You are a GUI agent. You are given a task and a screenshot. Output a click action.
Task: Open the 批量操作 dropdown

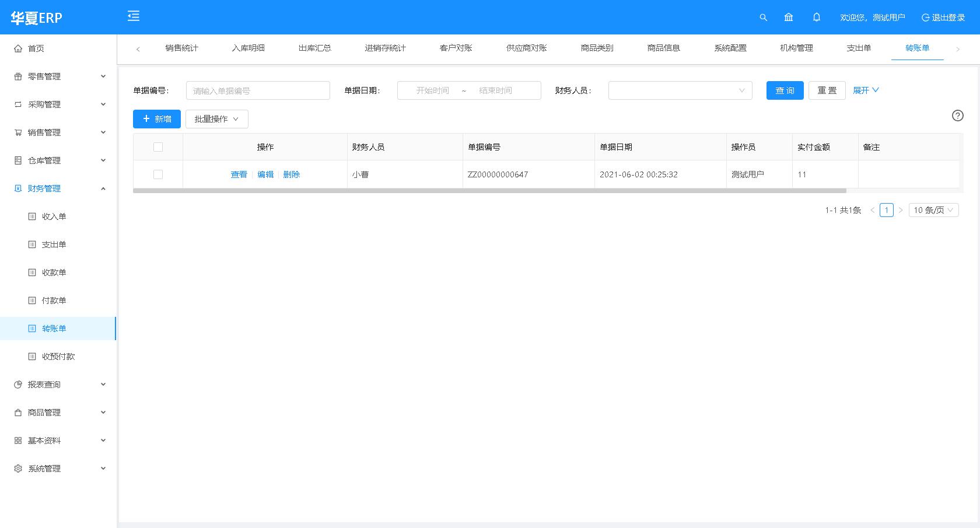216,119
